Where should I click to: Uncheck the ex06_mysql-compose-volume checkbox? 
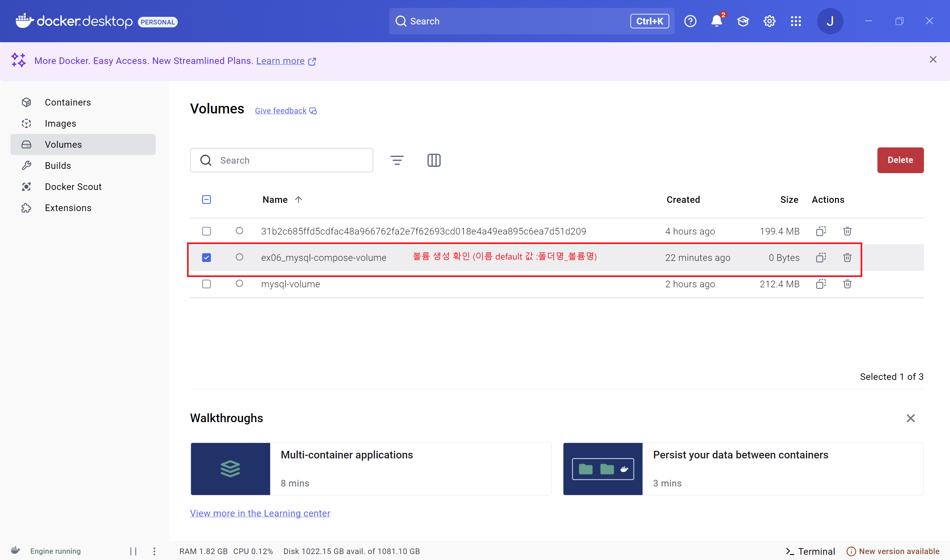coord(206,257)
